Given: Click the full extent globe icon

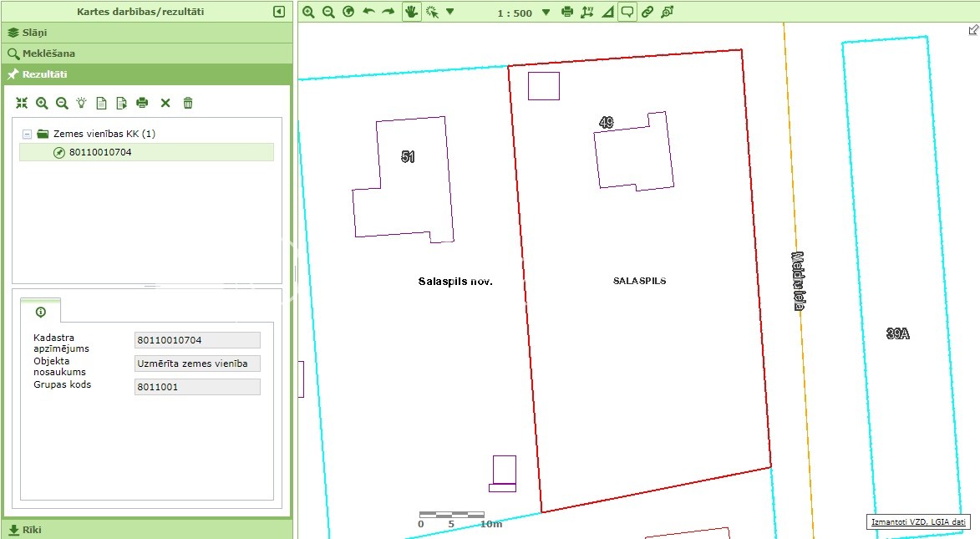Looking at the screenshot, I should [x=348, y=12].
